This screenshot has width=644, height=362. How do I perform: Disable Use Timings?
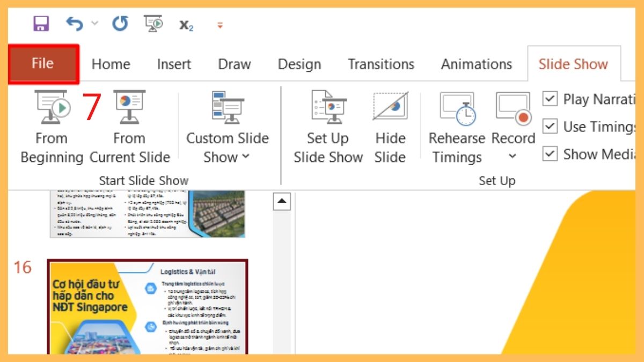pyautogui.click(x=550, y=126)
